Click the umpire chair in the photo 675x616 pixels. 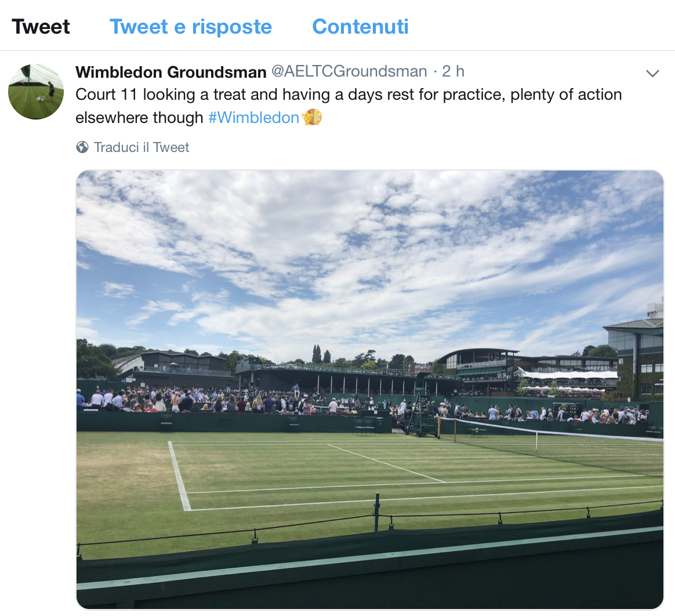click(423, 416)
